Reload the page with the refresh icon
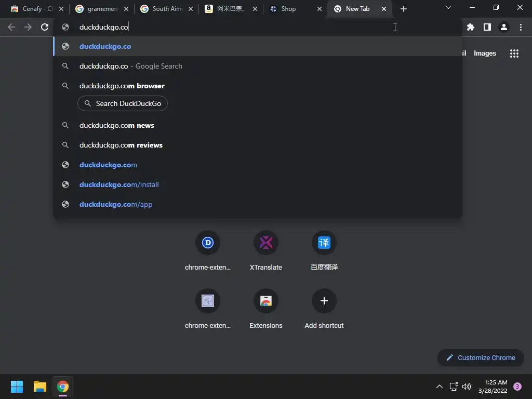 click(45, 27)
